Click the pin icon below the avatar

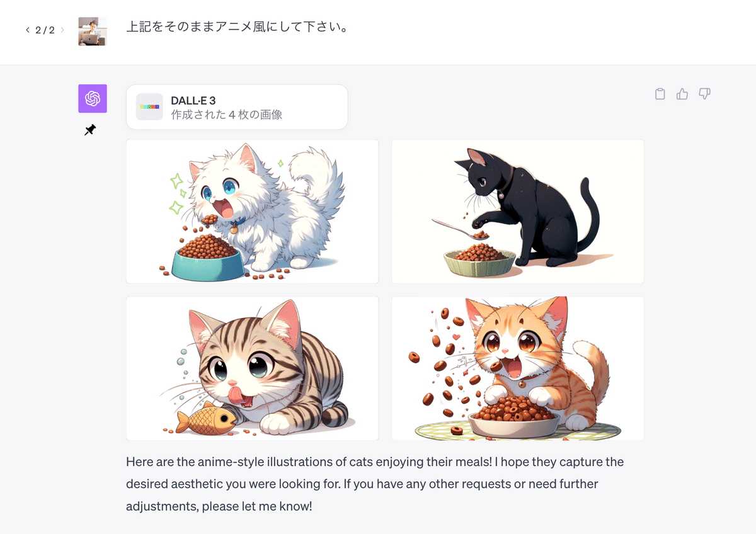(x=90, y=130)
